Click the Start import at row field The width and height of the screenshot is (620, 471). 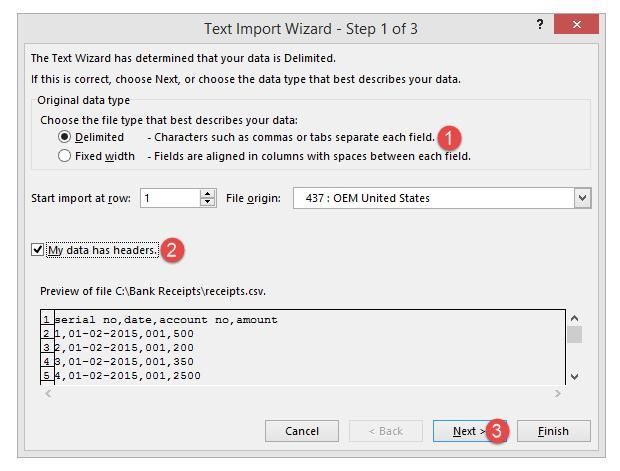(170, 198)
